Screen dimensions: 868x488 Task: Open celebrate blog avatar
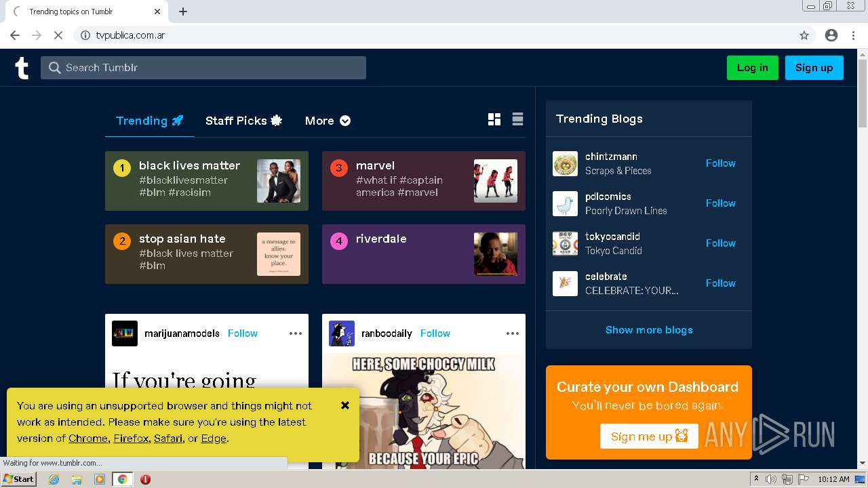pyautogui.click(x=565, y=283)
